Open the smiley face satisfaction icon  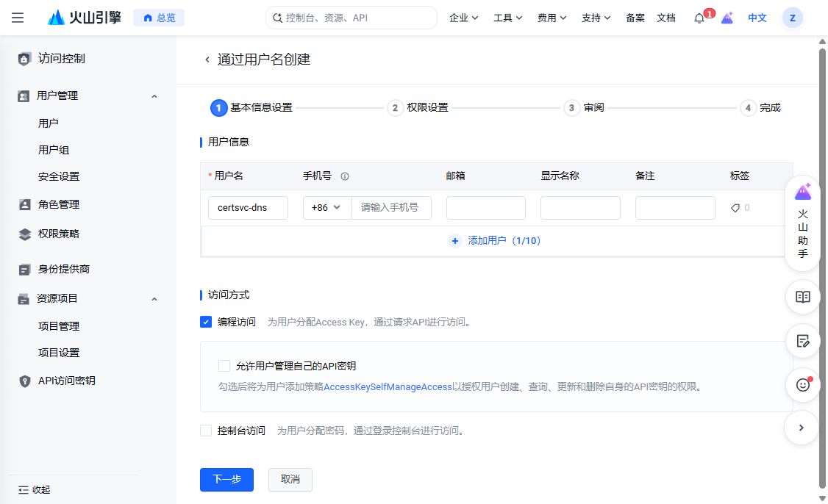pos(803,385)
